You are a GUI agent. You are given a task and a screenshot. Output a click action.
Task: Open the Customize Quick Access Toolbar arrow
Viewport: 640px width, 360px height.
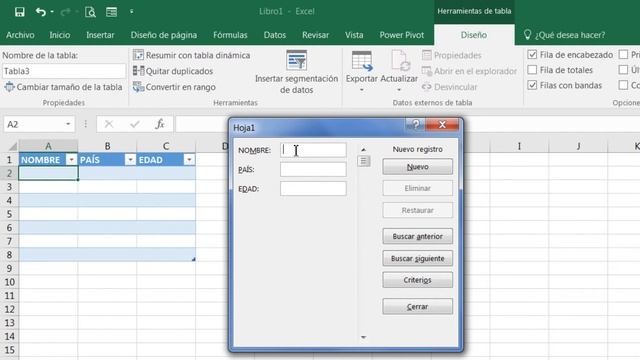(x=131, y=12)
